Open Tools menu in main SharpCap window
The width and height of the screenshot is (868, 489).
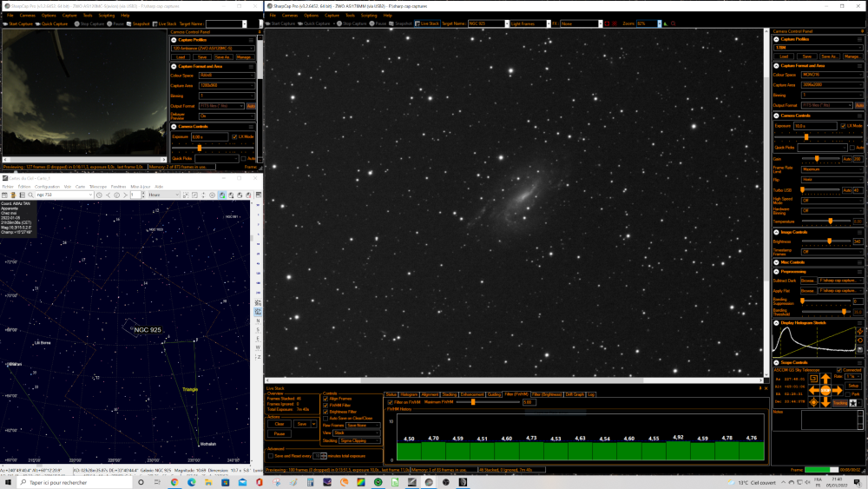coord(350,16)
